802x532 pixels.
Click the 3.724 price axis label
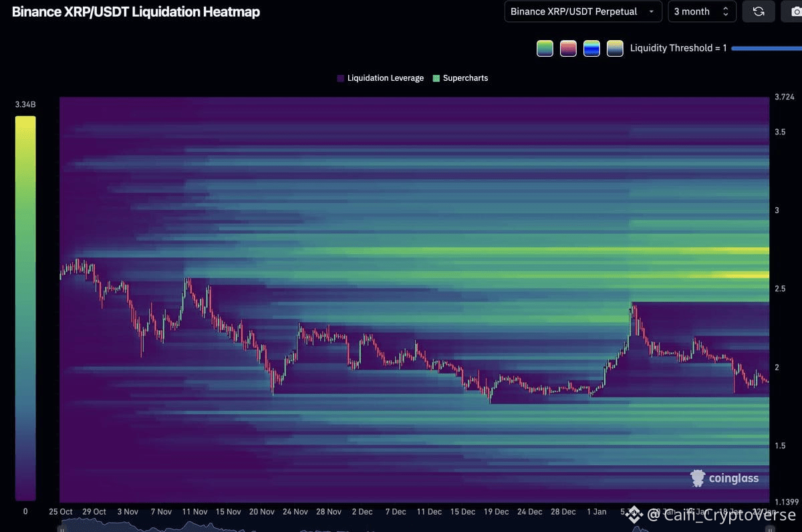(784, 98)
